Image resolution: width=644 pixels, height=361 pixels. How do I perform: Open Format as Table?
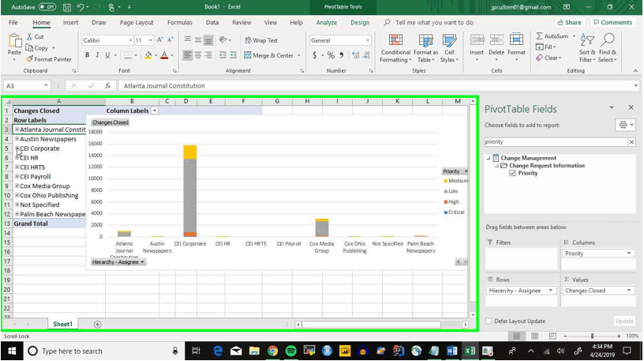coord(425,48)
